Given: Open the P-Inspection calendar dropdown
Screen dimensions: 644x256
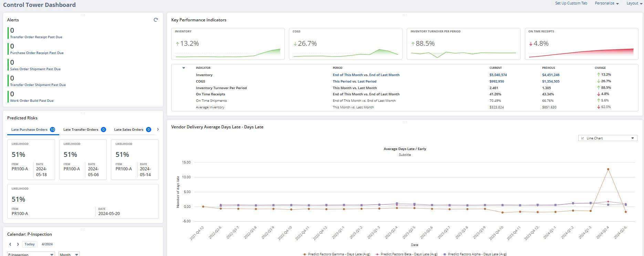Looking at the screenshot, I should coord(31,254).
